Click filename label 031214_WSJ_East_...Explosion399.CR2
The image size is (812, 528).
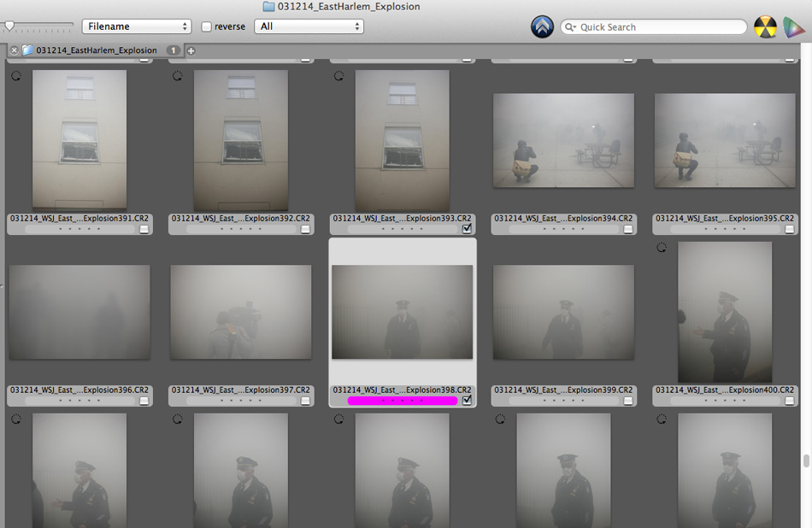(563, 390)
